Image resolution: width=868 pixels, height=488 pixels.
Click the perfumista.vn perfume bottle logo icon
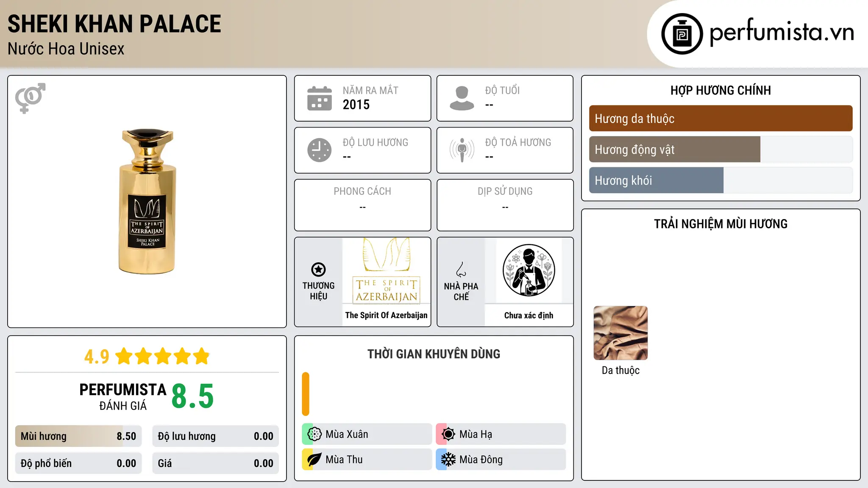682,34
